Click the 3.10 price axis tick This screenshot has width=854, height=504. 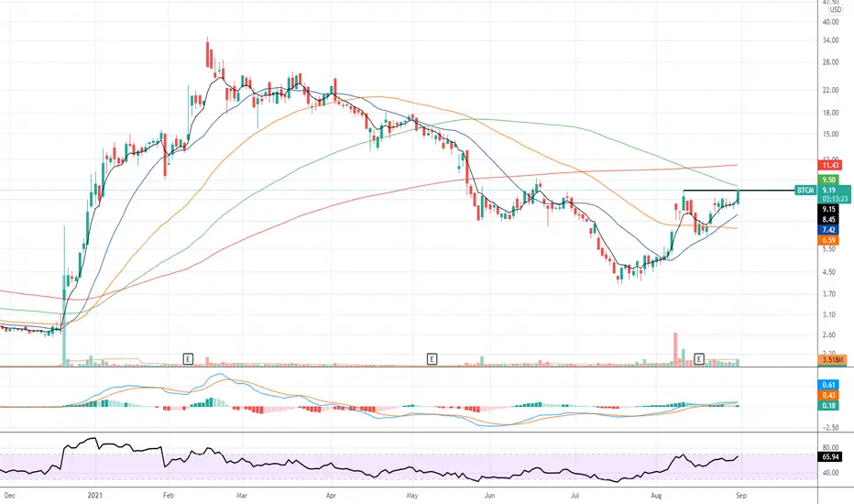[x=829, y=314]
